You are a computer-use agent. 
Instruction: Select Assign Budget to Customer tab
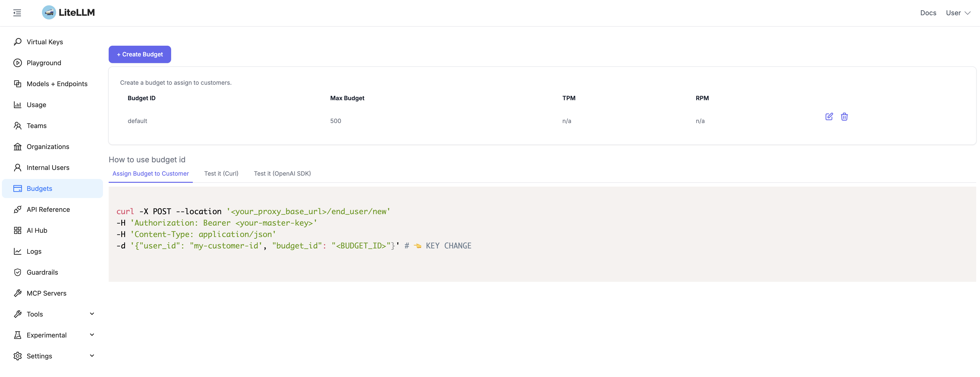[150, 174]
